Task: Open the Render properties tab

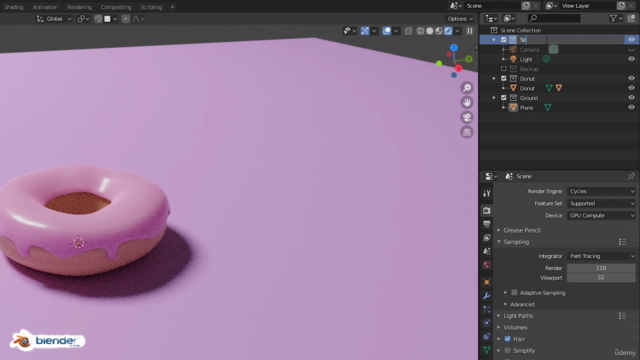Action: click(487, 211)
